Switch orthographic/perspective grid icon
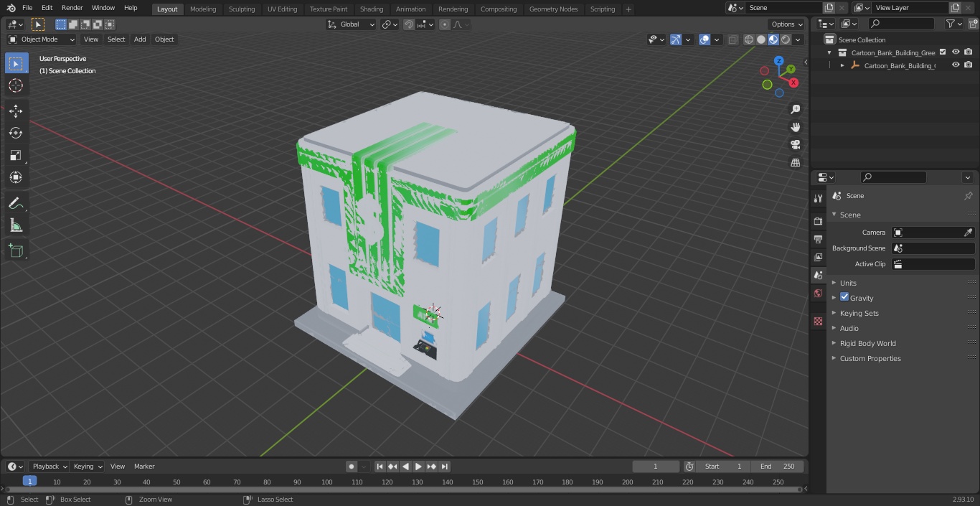The image size is (980, 506). point(795,163)
